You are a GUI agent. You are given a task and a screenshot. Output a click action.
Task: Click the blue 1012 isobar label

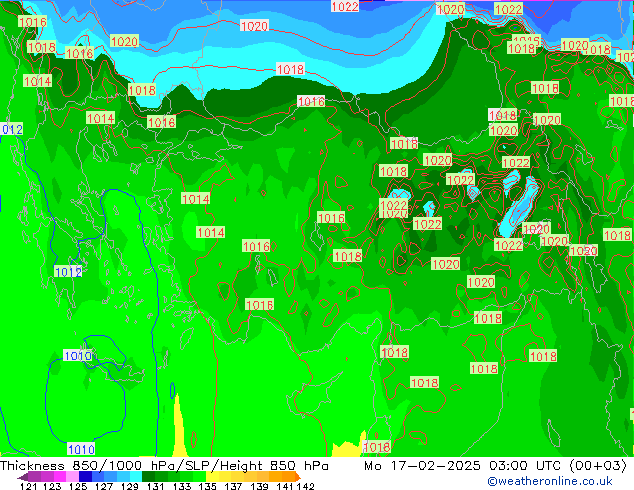coord(68,272)
